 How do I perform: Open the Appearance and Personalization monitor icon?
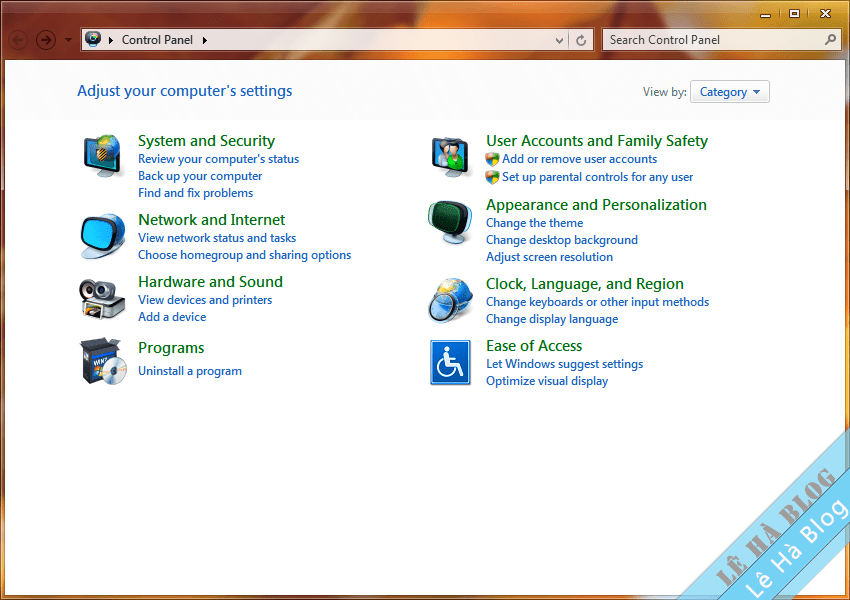[x=450, y=222]
